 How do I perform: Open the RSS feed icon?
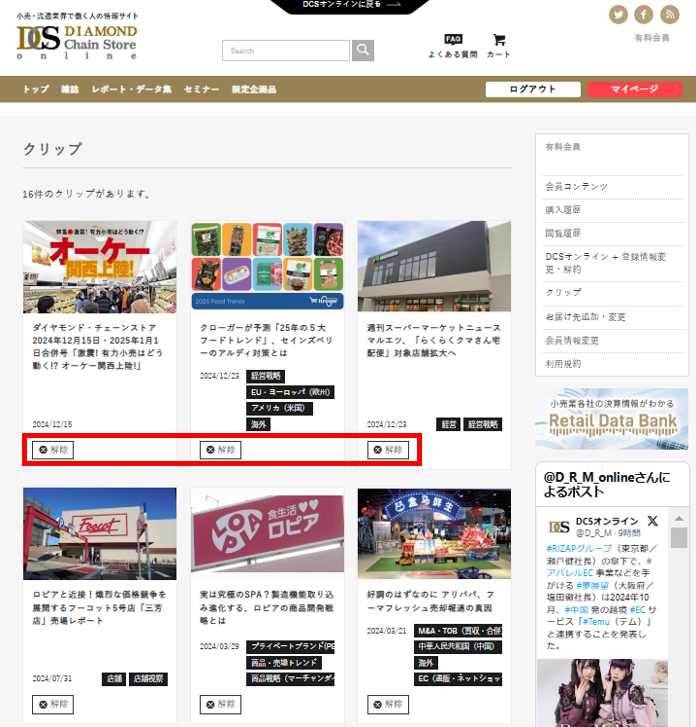coord(669,14)
